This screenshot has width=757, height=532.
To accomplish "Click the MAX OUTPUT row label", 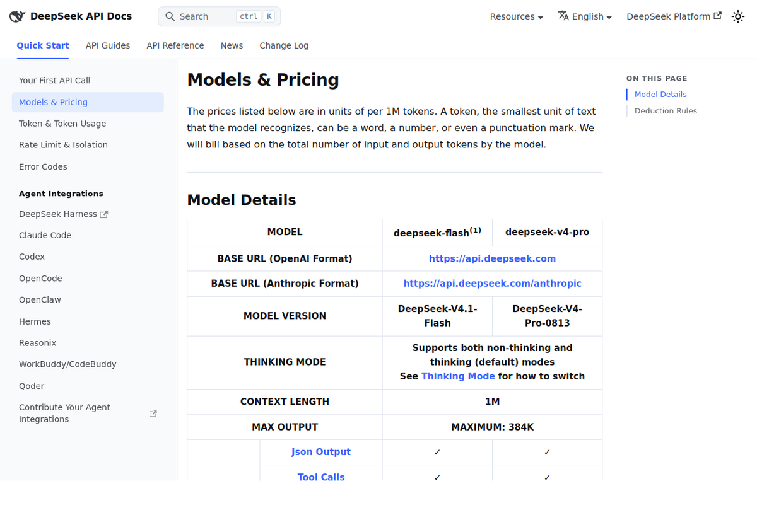I will 285,427.
